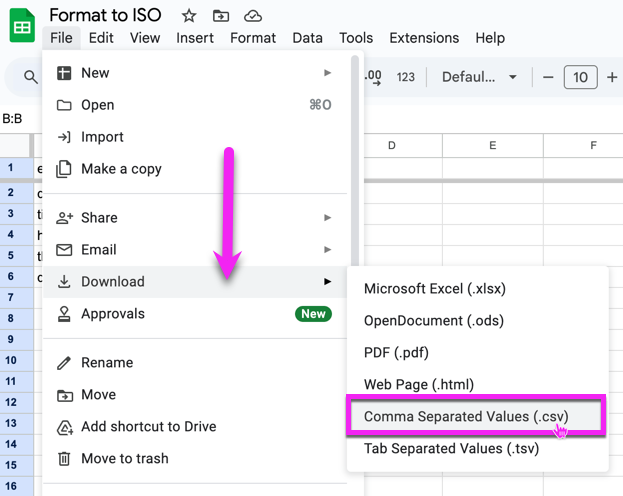The height and width of the screenshot is (496, 623).
Task: Select row 13 header
Action: click(x=17, y=423)
